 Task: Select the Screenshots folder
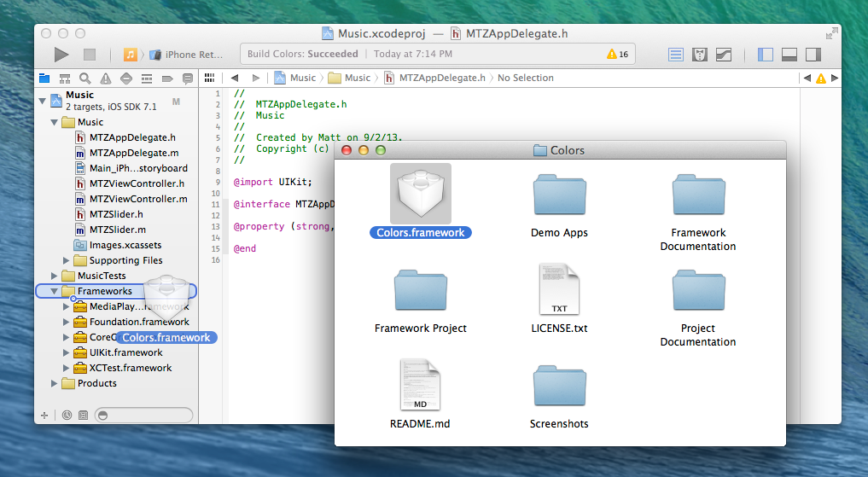(559, 397)
